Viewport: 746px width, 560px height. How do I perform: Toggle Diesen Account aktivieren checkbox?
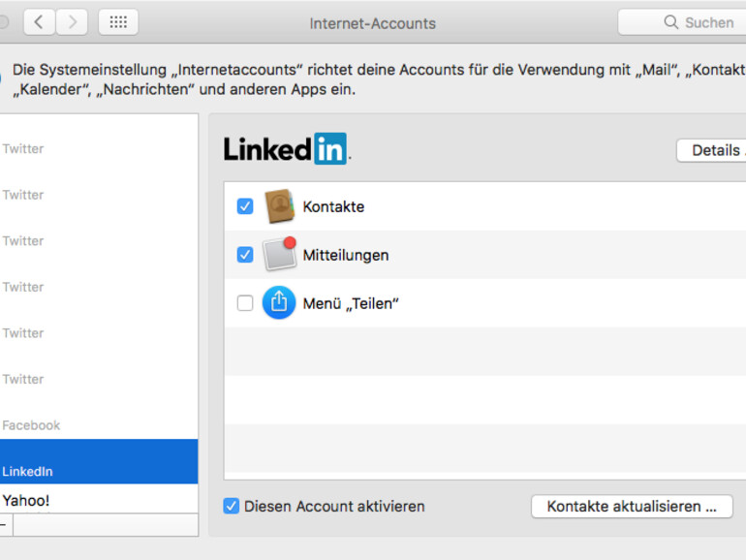232,506
